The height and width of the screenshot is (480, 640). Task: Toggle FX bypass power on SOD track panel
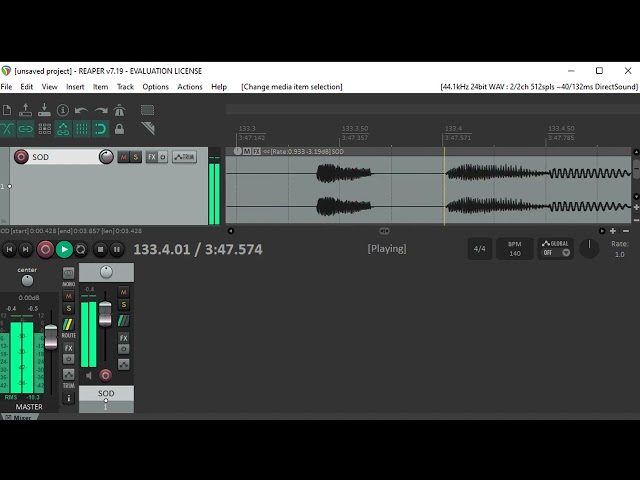[163, 157]
